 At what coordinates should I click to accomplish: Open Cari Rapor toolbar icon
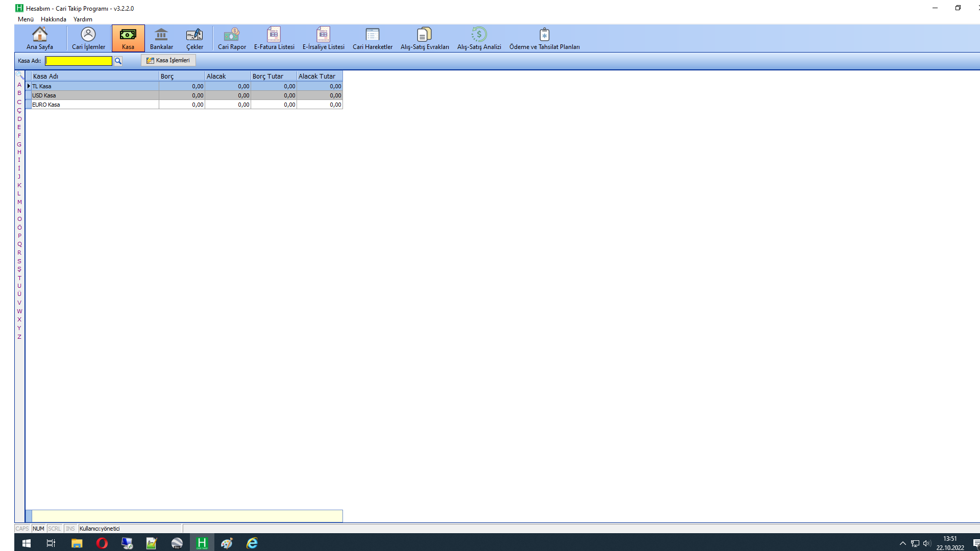tap(232, 38)
